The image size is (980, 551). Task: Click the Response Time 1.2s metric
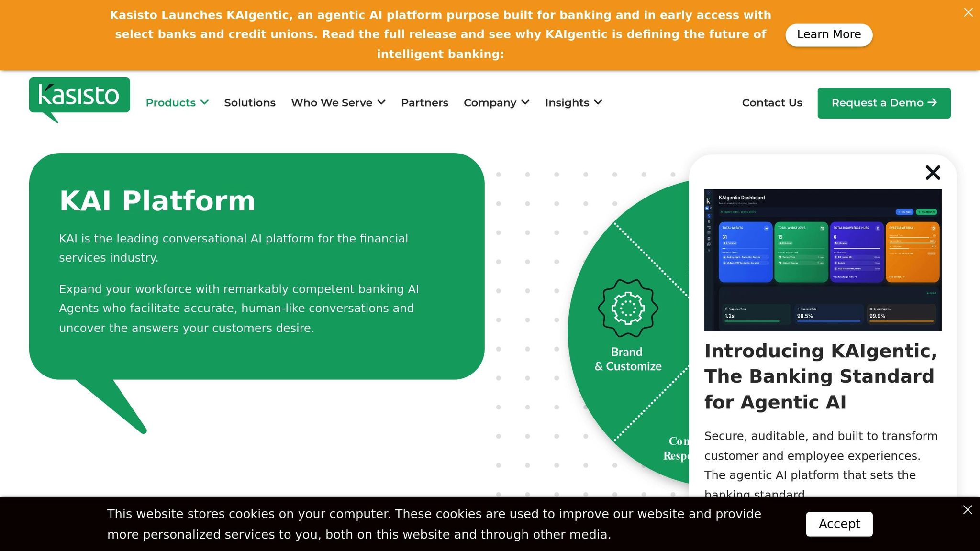coord(756,314)
